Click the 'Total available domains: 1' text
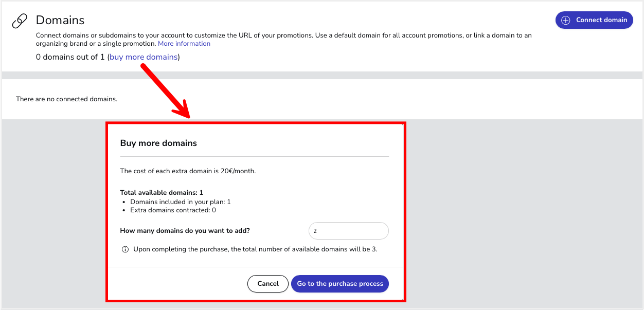 162,193
